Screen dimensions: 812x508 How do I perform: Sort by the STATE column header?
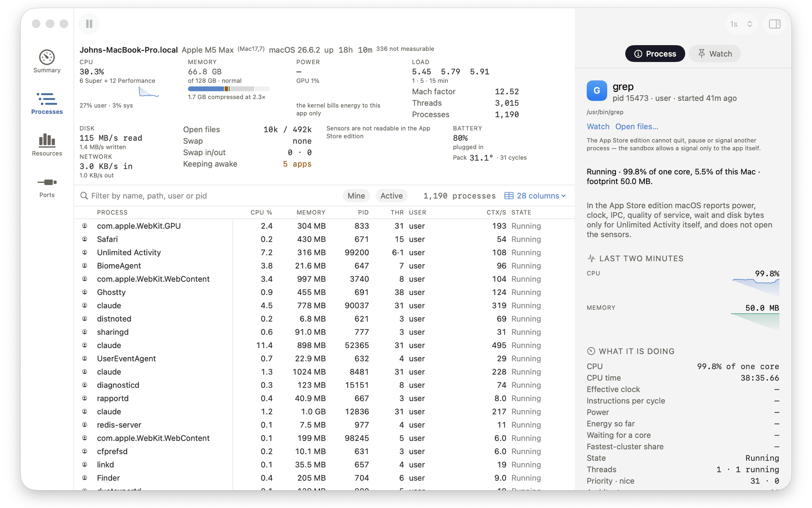[521, 212]
